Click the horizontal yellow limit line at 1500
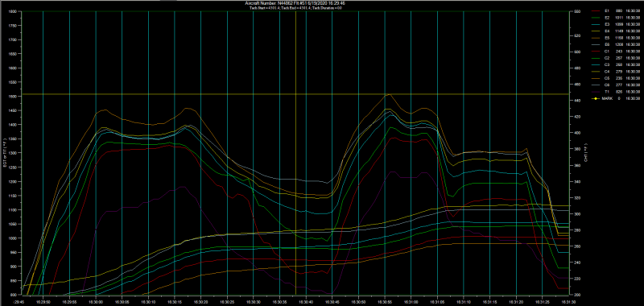The height and width of the screenshot is (306, 644). (x=295, y=94)
